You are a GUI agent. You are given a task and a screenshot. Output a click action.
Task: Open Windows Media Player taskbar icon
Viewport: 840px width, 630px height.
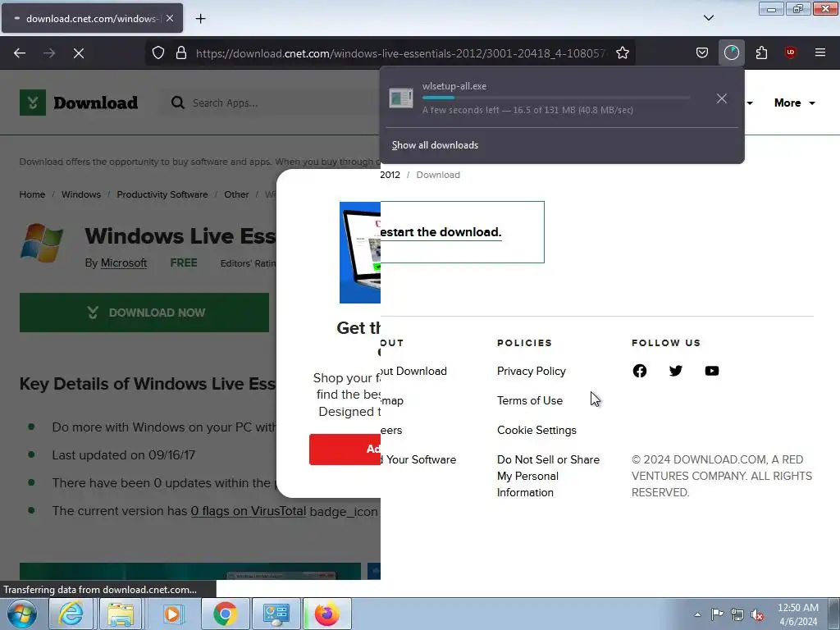click(x=172, y=614)
